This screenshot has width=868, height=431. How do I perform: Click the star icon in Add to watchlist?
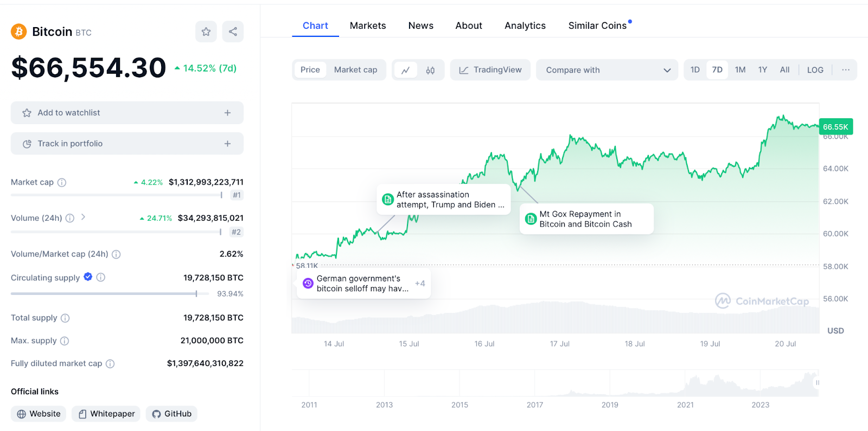27,113
